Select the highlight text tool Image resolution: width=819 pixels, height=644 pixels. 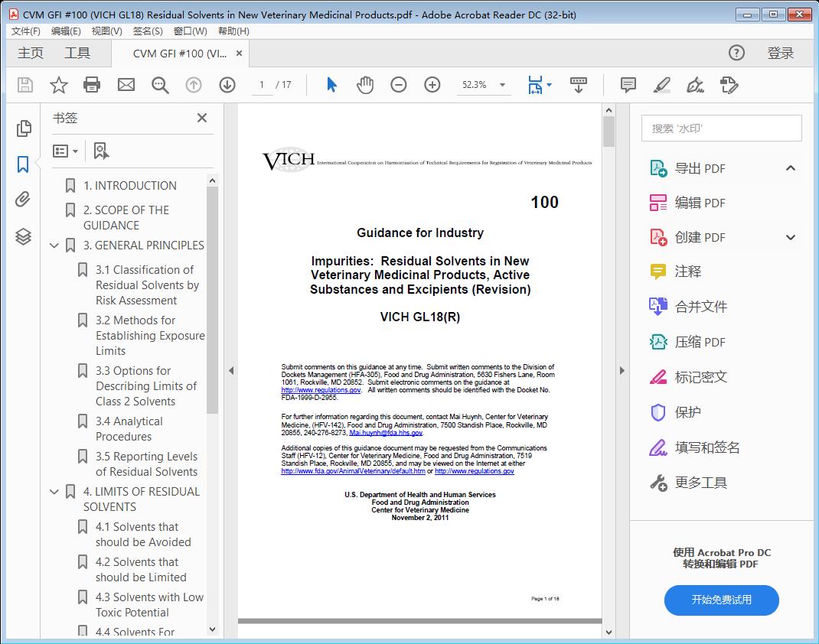point(661,85)
